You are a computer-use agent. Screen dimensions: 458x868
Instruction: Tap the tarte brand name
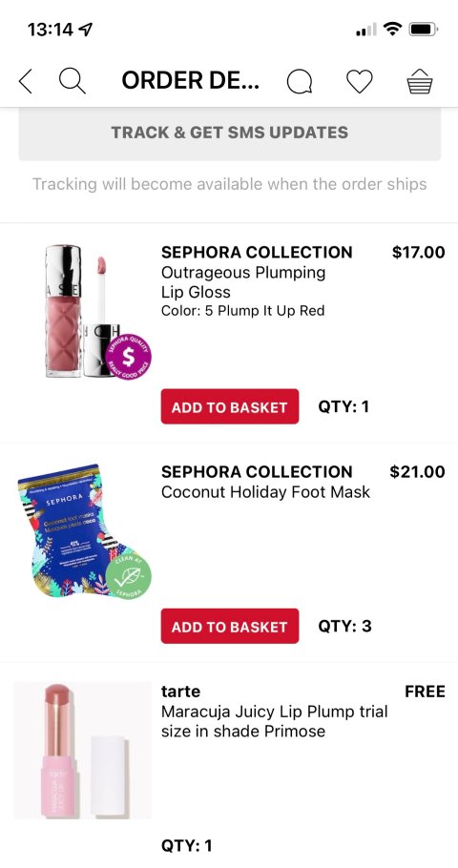(180, 692)
